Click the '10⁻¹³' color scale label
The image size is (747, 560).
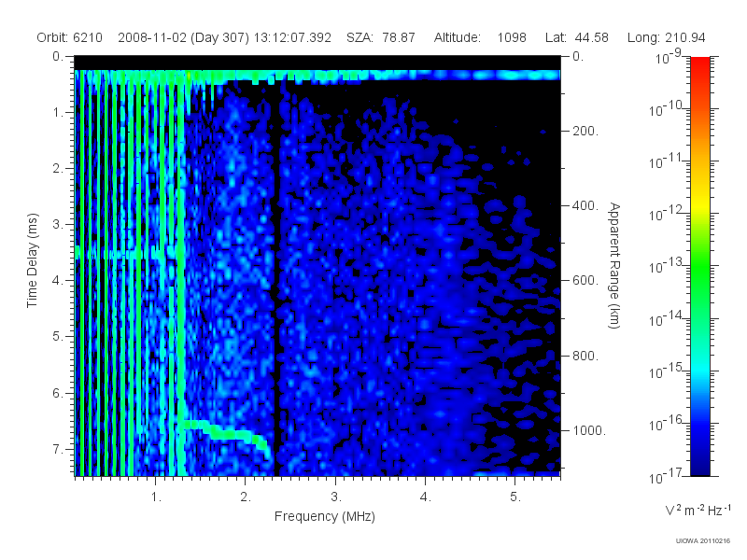tap(666, 266)
